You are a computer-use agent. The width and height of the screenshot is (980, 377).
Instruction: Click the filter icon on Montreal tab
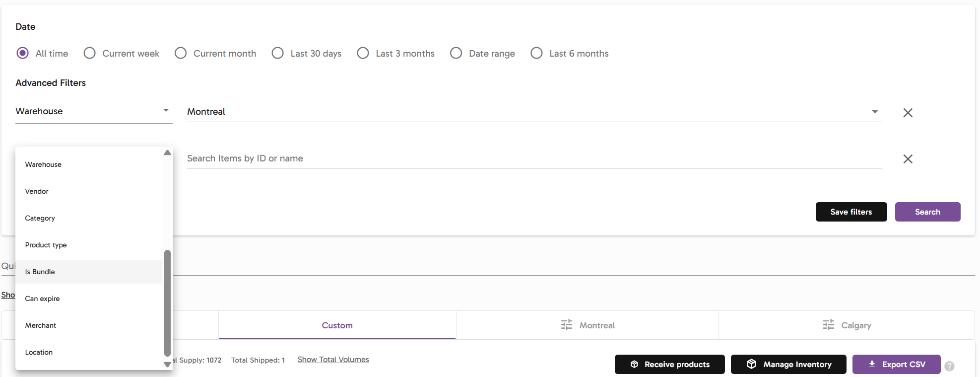[566, 325]
